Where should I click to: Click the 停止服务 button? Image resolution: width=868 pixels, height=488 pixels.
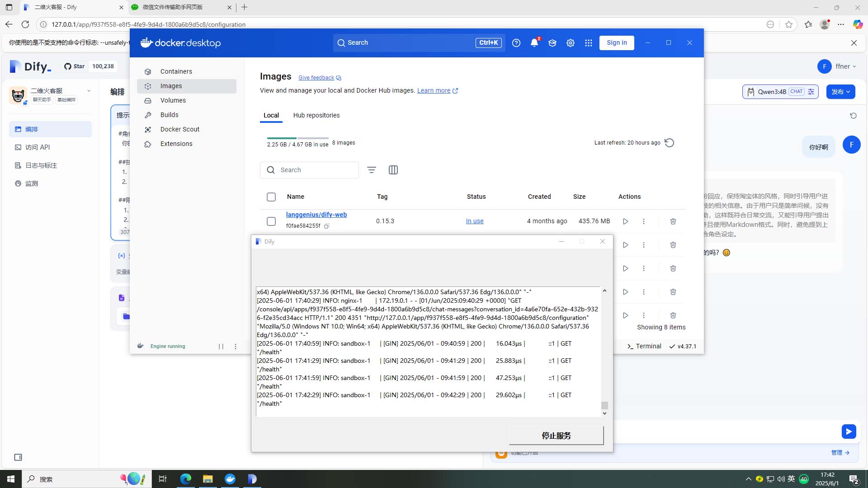coord(556,436)
